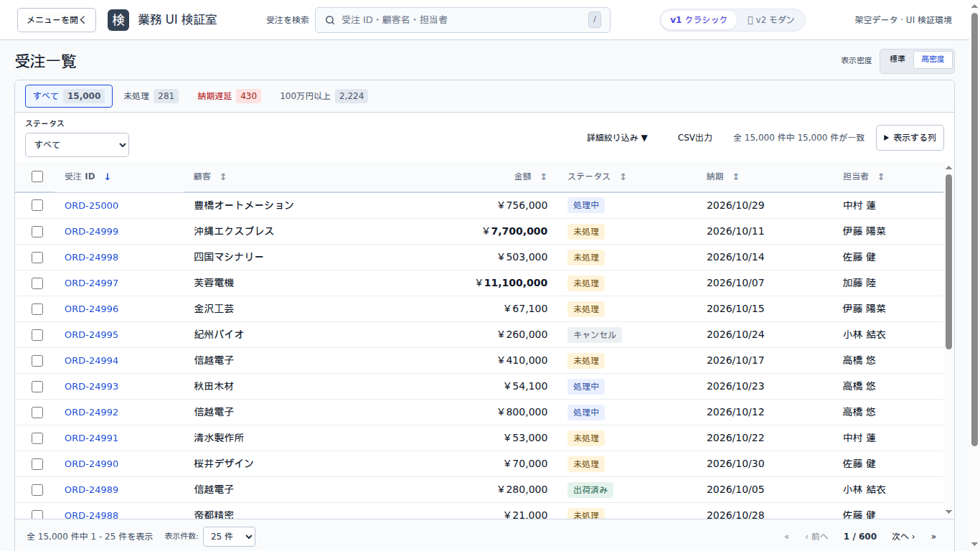Open the 表示件数 25 件 dropdown
Viewport: 980px width, 551px height.
229,537
